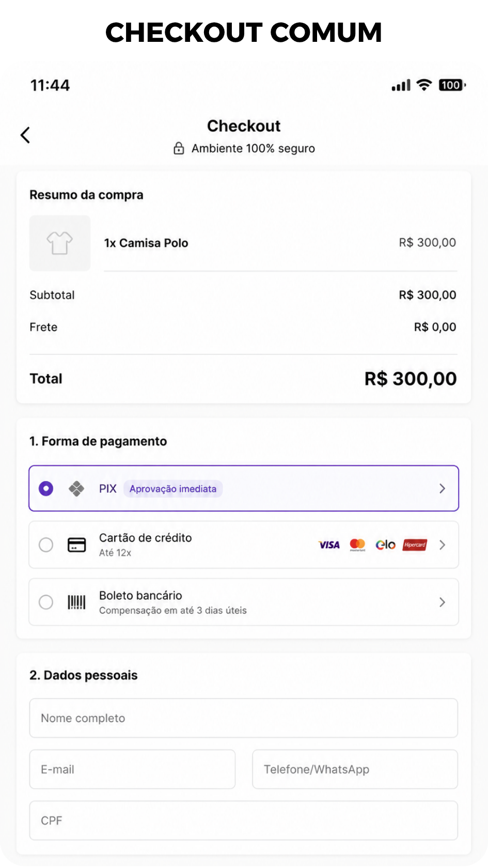This screenshot has width=488, height=868.
Task: Select the Boleto bancário radio button
Action: pyautogui.click(x=46, y=602)
